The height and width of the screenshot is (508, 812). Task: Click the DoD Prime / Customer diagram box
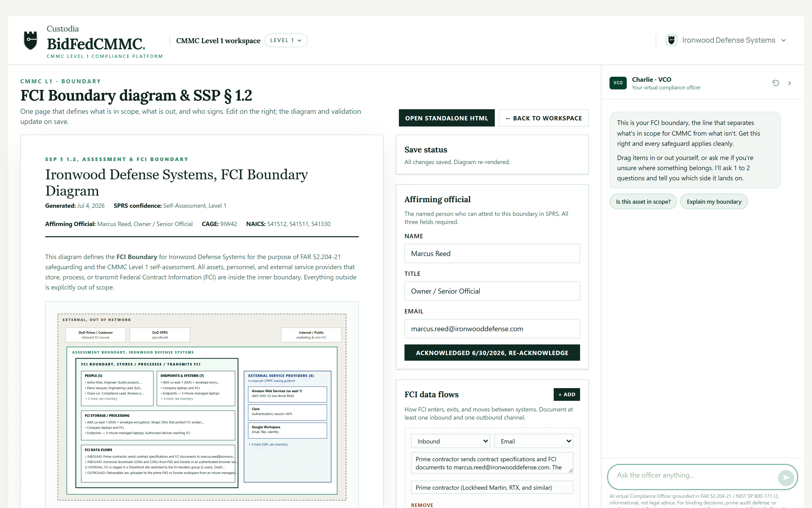(96, 335)
